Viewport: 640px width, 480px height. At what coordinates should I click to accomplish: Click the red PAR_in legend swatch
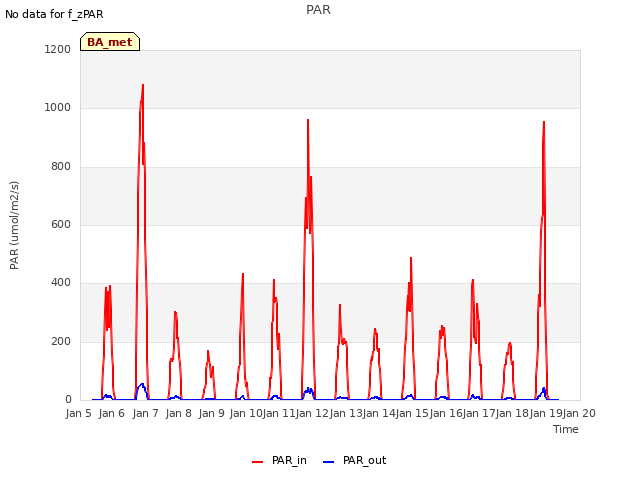[x=258, y=462]
